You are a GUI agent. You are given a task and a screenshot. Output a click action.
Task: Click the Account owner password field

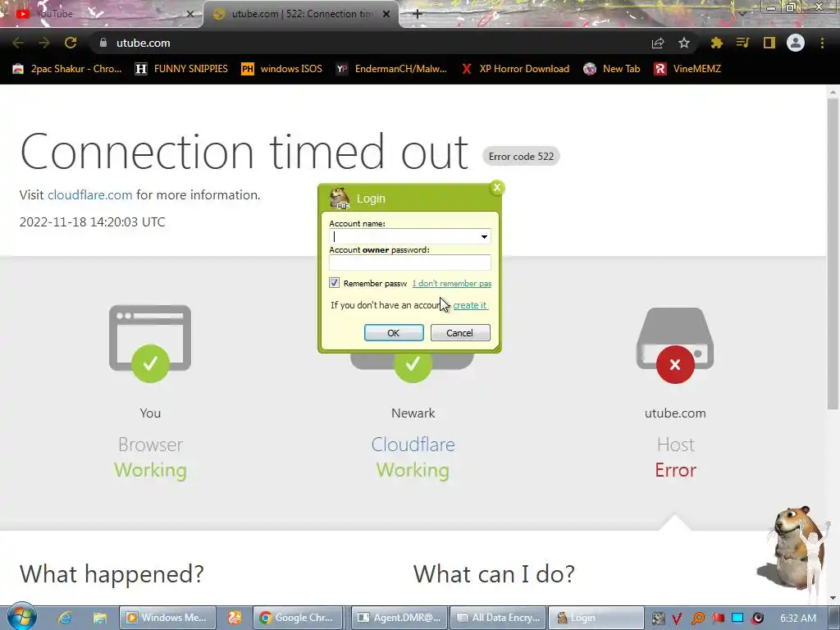[x=410, y=262]
